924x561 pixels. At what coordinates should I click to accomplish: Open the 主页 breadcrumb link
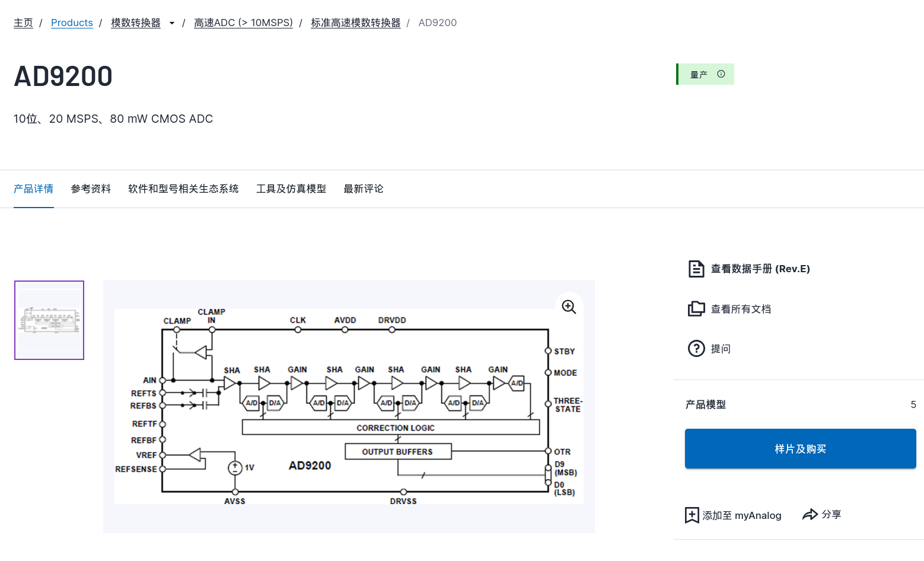(x=23, y=23)
